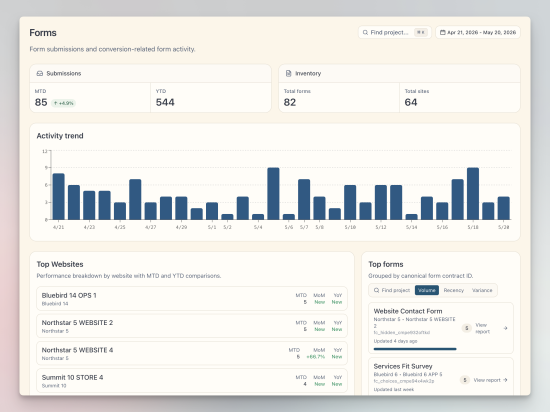Click the count badge on Services Fit Survey
This screenshot has height=412, width=550.
tap(465, 380)
